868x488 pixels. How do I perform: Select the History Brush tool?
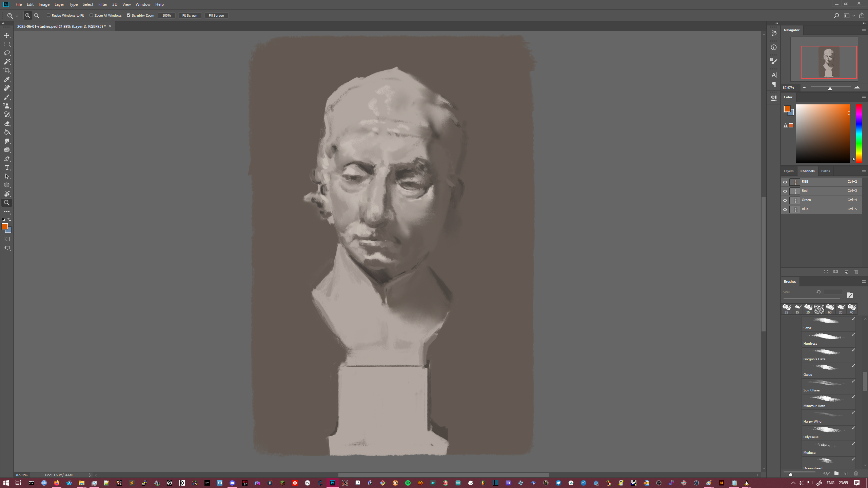click(7, 115)
